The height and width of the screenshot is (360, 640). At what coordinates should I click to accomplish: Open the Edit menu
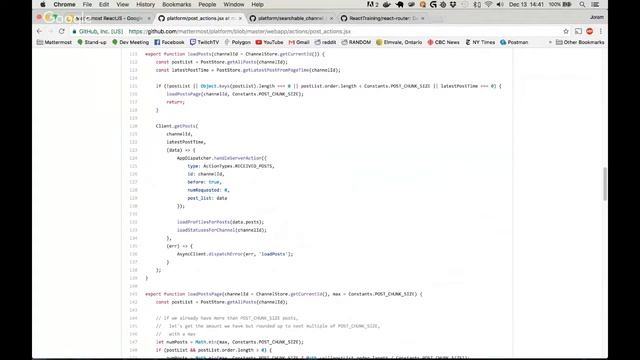104,4
